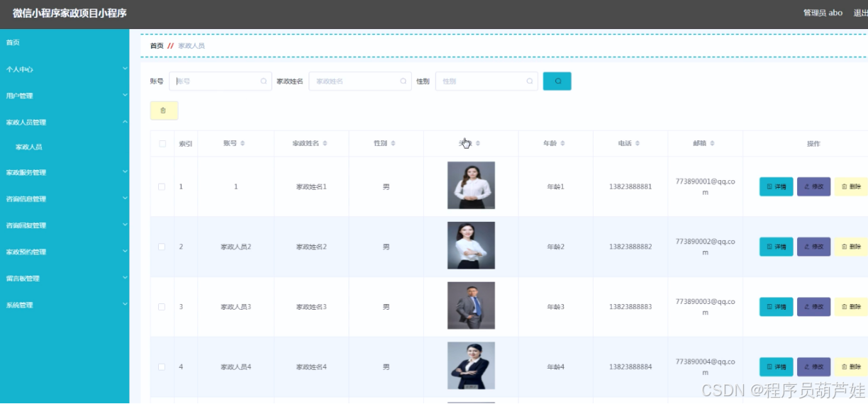Click phone number 13823888881 cell
Viewport: 868px width, 404px height.
(x=630, y=186)
